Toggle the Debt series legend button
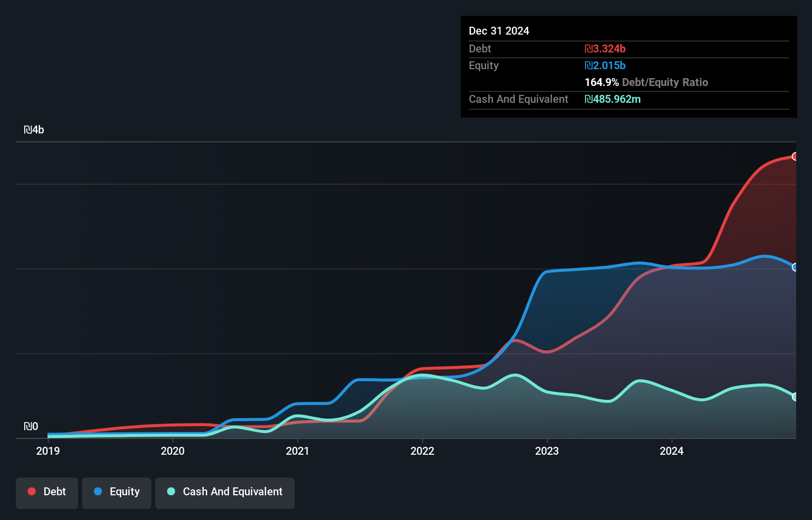812x520 pixels. tap(47, 493)
